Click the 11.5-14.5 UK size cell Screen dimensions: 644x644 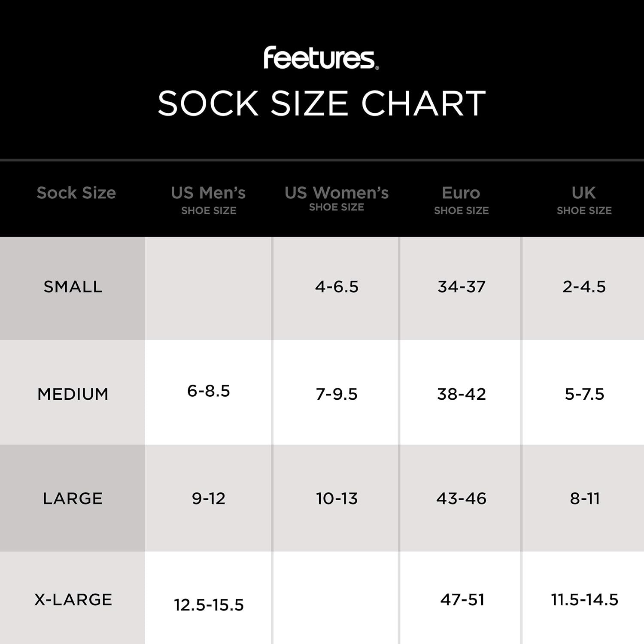[x=585, y=599]
